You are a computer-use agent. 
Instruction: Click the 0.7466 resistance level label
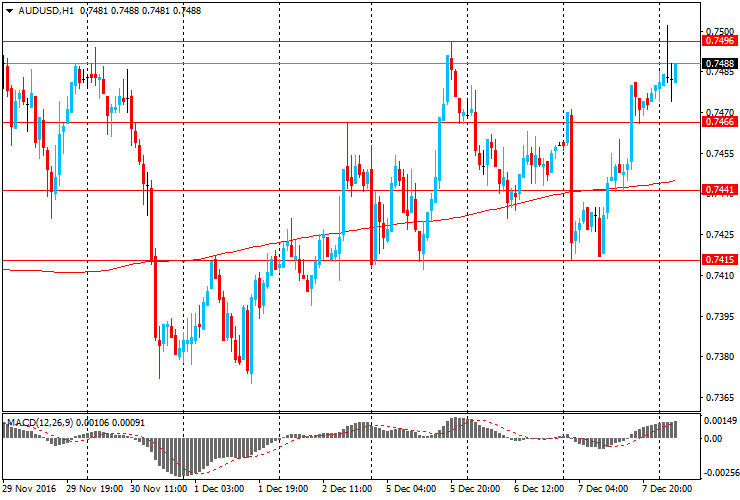pyautogui.click(x=720, y=122)
